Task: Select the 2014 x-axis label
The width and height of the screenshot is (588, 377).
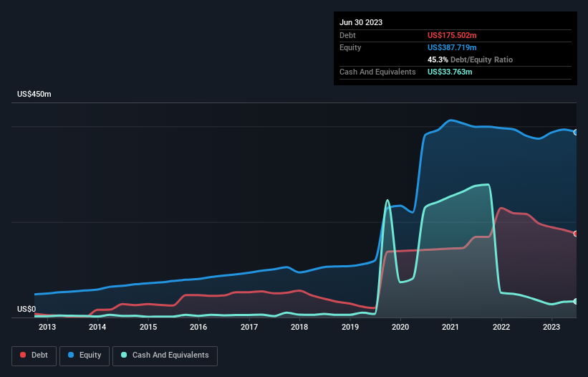Action: click(97, 327)
